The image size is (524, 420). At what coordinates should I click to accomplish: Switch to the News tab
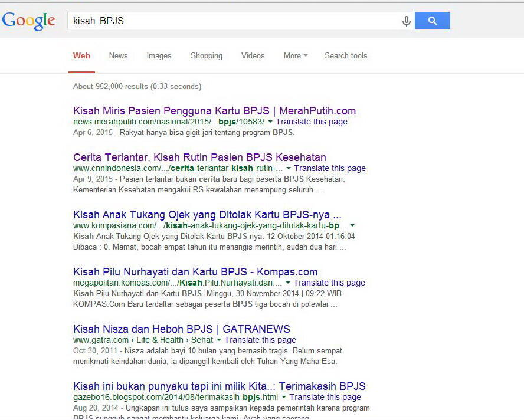click(x=118, y=56)
